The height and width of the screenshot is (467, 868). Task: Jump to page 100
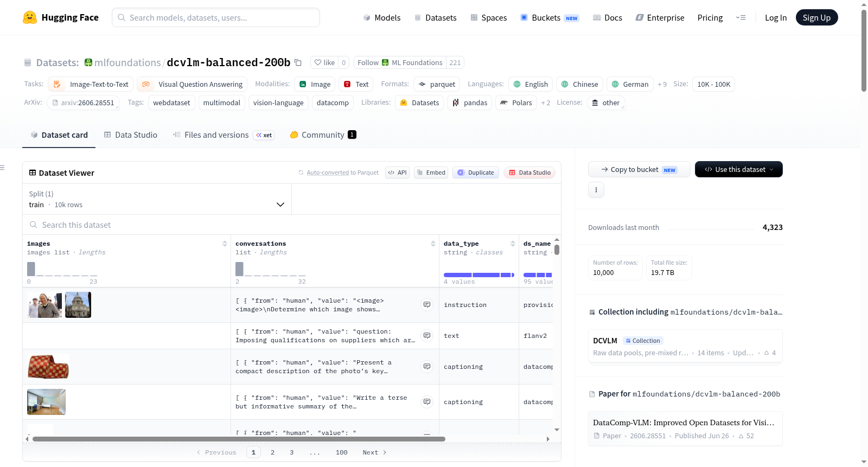click(x=342, y=452)
